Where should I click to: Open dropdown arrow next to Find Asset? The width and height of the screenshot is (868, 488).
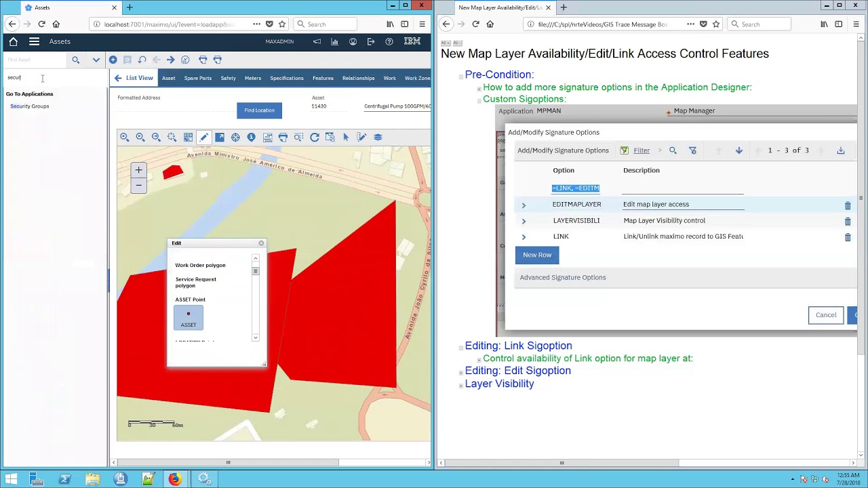point(96,60)
